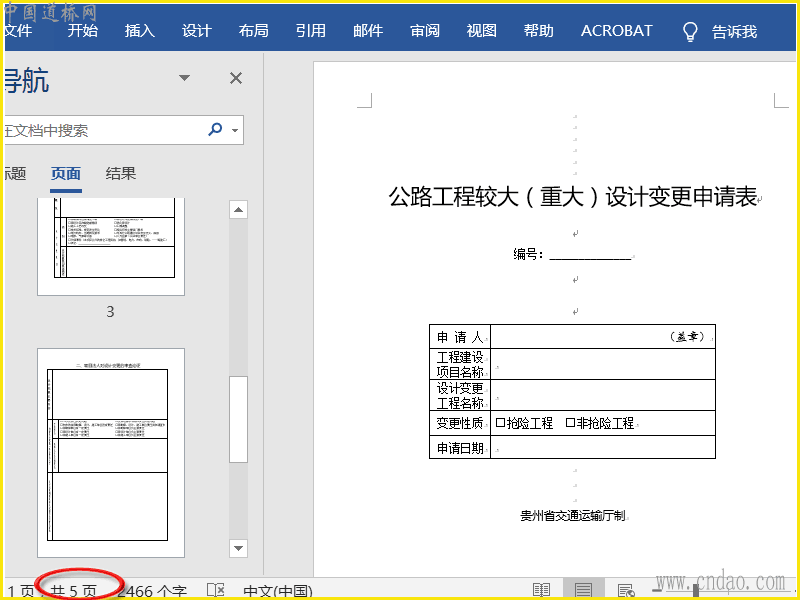This screenshot has width=800, height=600.
Task: Check the 非抢险工程 checkbox
Action: point(570,423)
